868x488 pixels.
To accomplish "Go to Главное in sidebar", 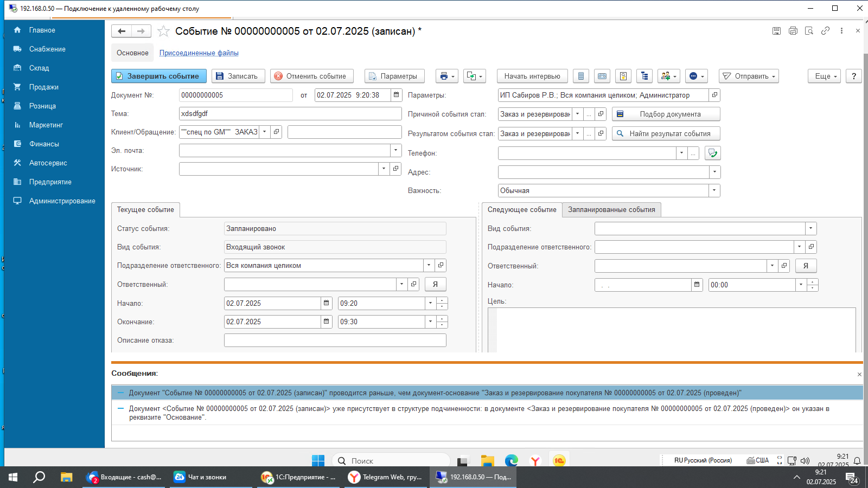I will click(x=42, y=30).
